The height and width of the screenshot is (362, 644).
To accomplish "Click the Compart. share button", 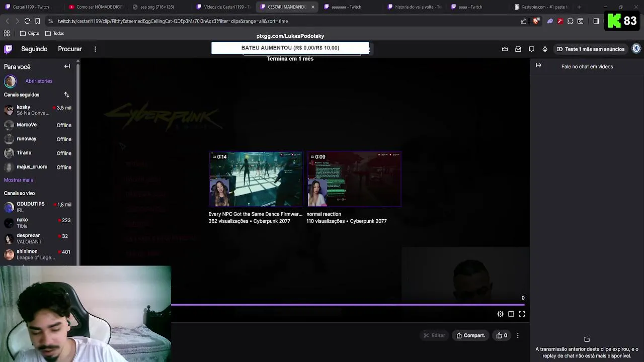I will (x=470, y=335).
